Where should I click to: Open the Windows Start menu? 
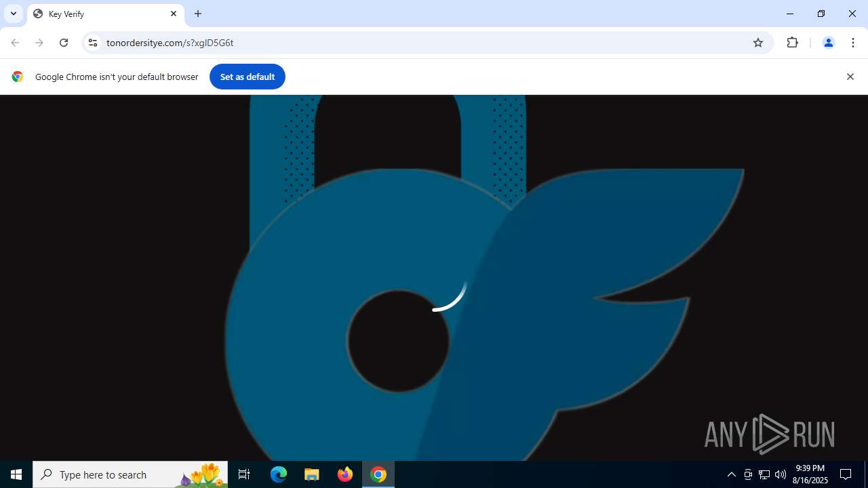(x=16, y=474)
